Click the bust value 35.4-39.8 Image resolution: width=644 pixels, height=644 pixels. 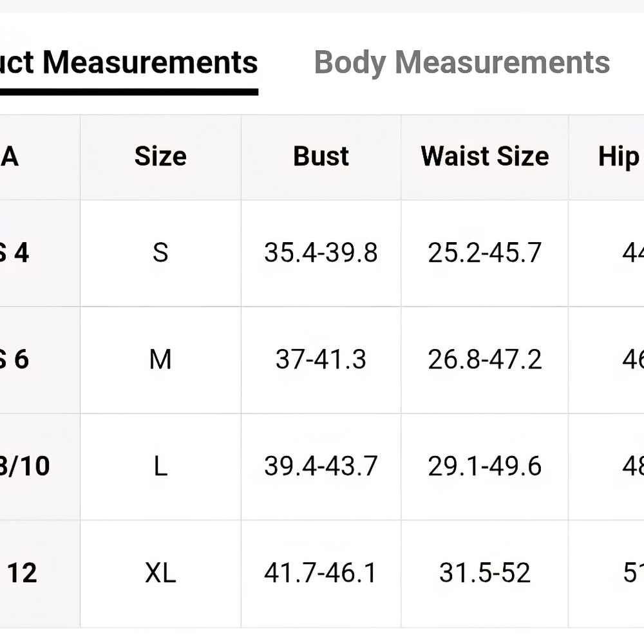(x=321, y=252)
